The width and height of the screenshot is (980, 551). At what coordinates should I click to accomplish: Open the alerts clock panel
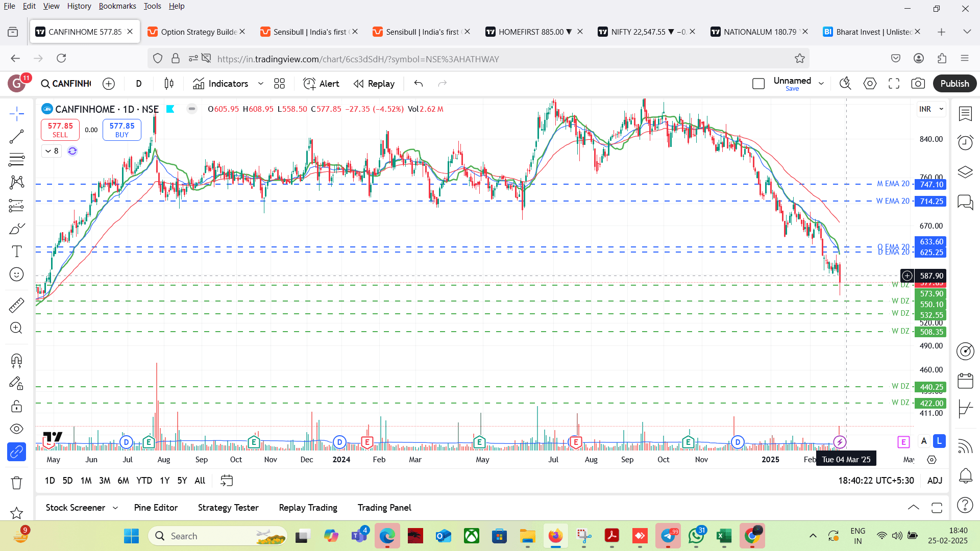tap(965, 142)
